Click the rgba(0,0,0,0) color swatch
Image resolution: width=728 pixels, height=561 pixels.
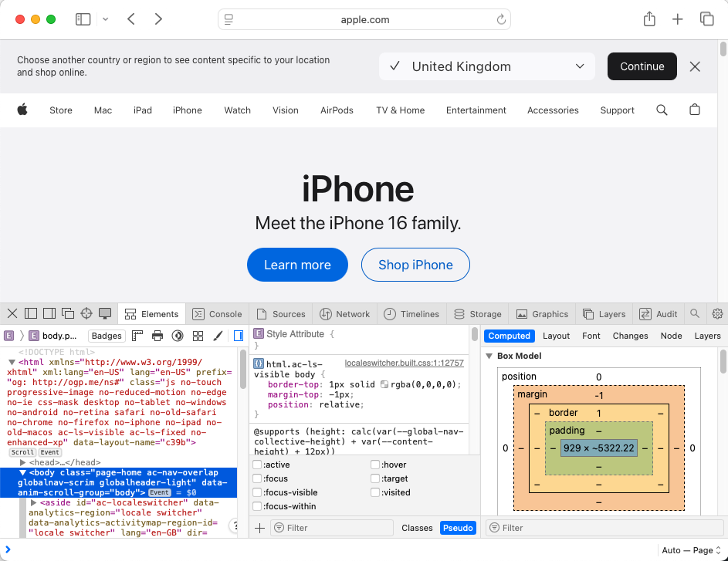pyautogui.click(x=384, y=384)
